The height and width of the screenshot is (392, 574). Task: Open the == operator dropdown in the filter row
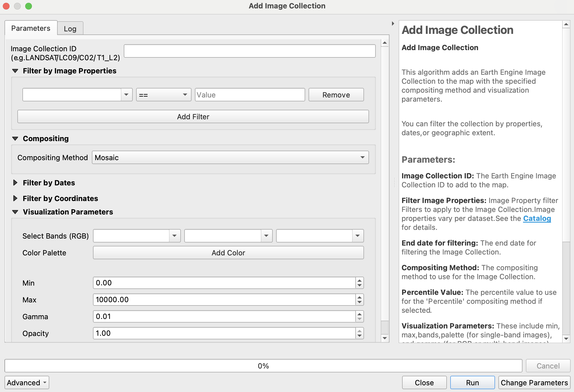[x=164, y=95]
